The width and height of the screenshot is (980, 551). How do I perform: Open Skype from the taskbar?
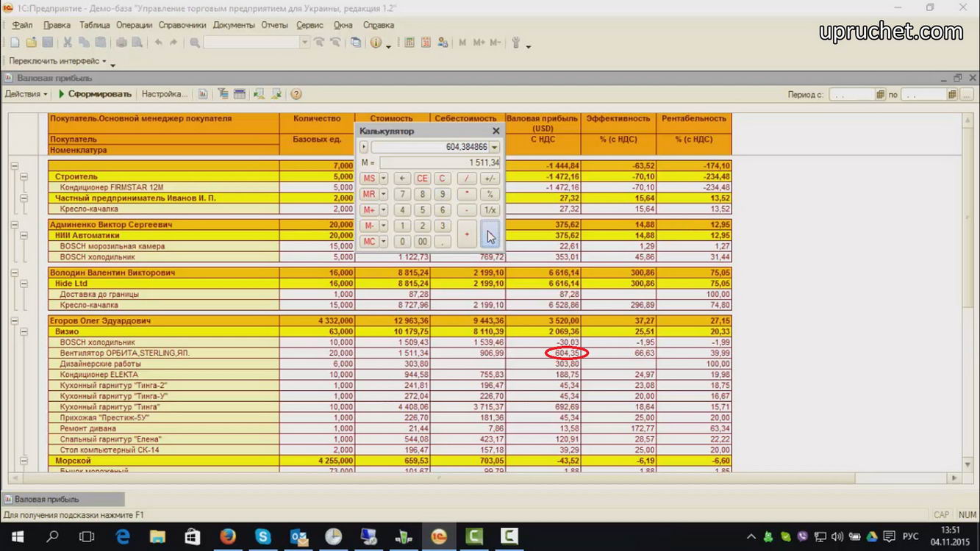263,537
